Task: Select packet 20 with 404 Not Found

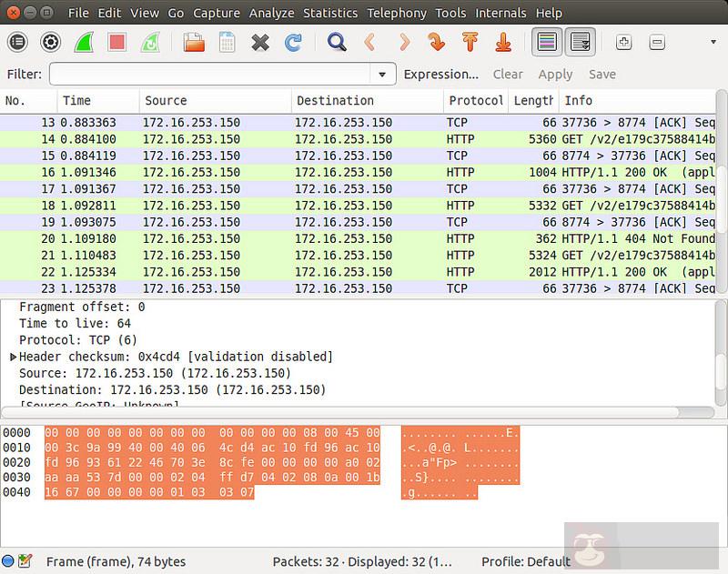Action: 273,238
